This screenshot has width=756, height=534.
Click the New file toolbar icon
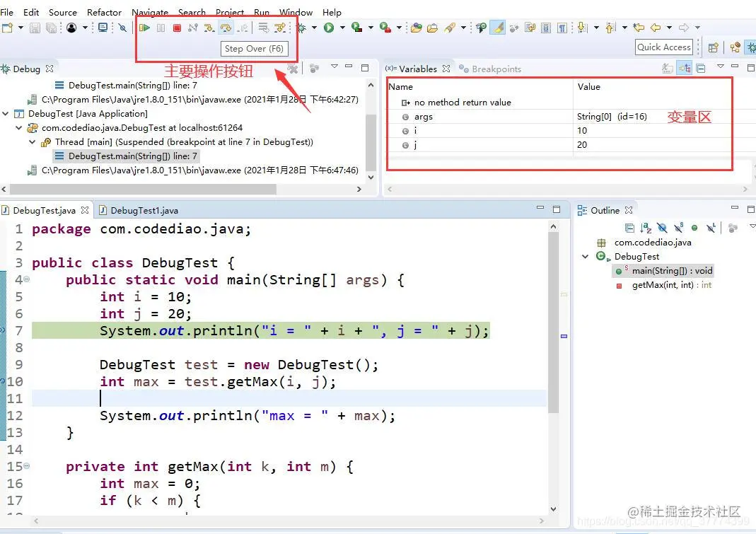point(7,28)
